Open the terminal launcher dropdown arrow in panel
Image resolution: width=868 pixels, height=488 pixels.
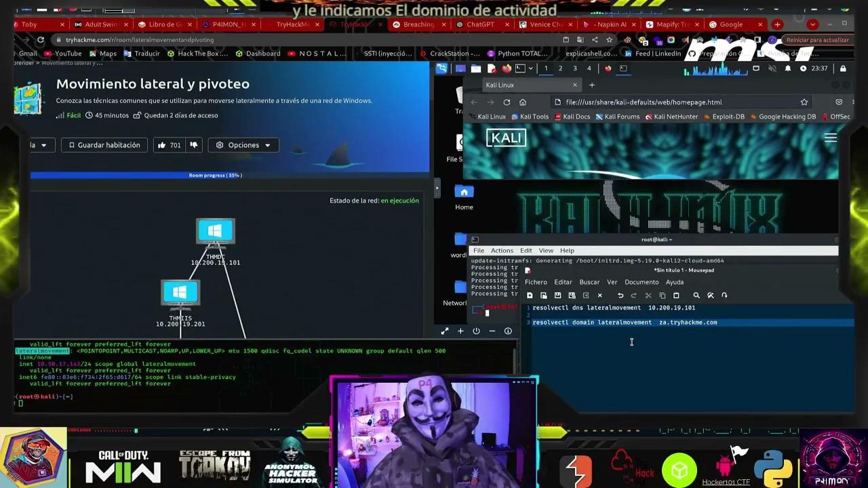532,68
